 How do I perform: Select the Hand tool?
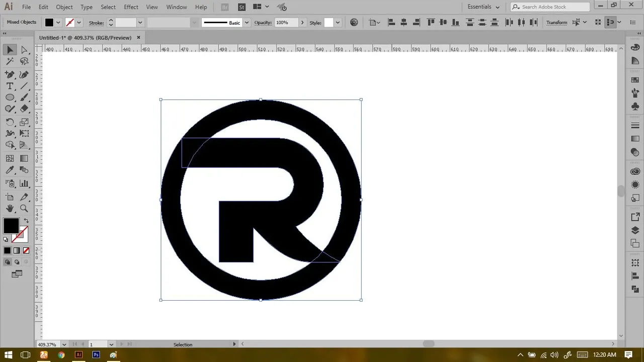click(10, 208)
